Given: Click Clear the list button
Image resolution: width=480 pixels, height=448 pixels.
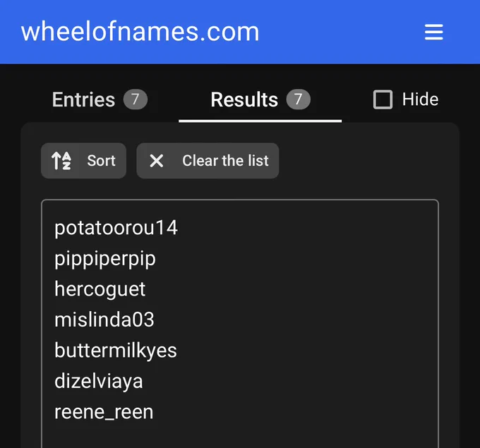Looking at the screenshot, I should [x=208, y=161].
